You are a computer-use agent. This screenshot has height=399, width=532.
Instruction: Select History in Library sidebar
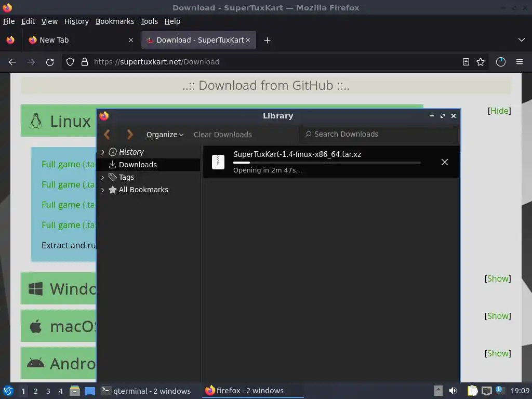tap(131, 152)
